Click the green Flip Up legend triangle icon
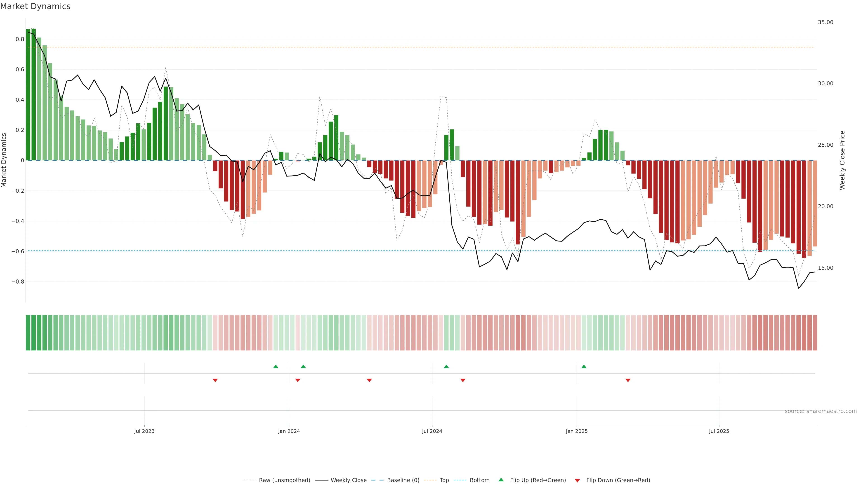 pos(501,480)
